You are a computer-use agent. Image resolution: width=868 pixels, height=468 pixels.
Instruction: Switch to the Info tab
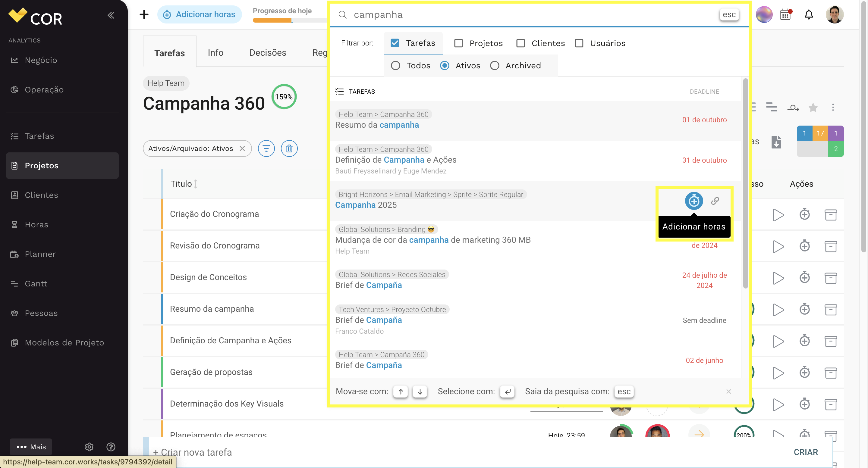point(215,52)
